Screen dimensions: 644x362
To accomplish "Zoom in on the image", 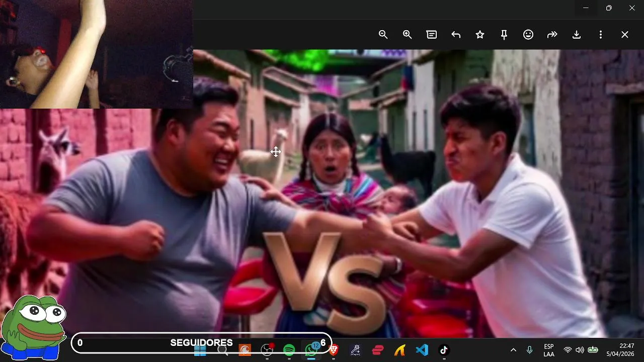I will click(408, 35).
